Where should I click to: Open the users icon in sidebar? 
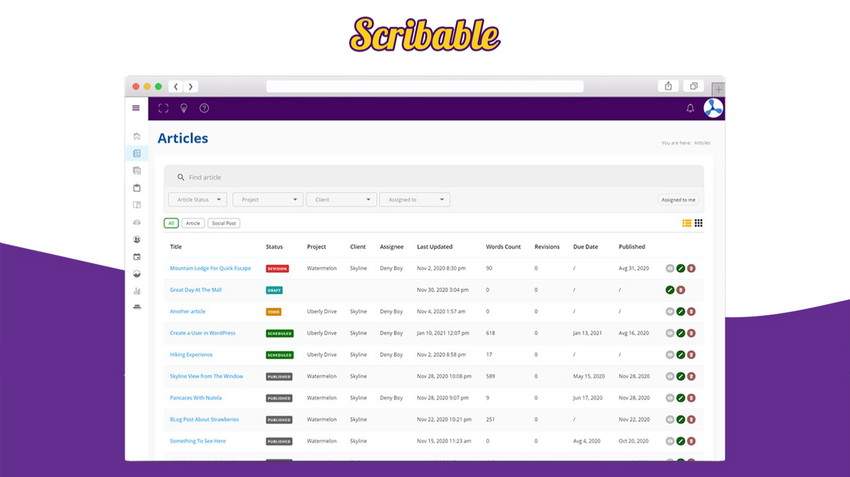137,240
